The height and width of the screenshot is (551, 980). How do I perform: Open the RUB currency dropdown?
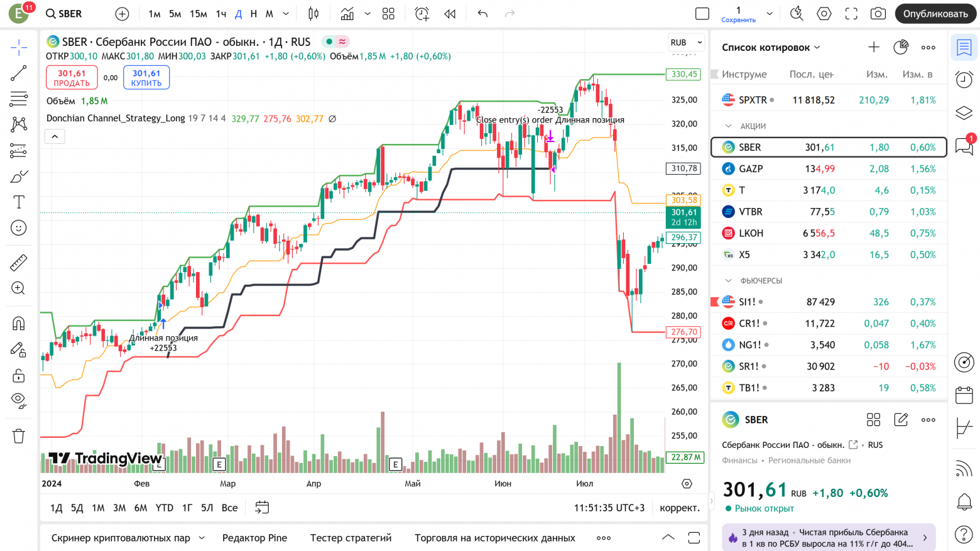coord(685,42)
